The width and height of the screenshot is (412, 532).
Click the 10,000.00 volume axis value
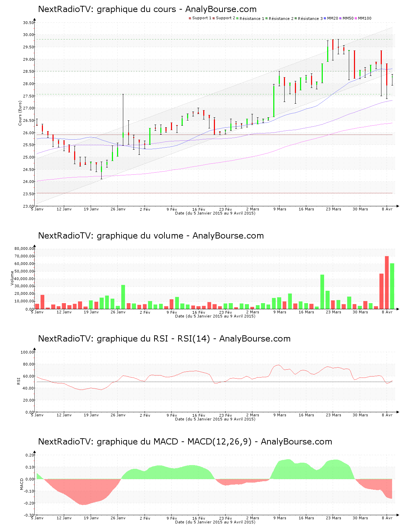tap(24, 301)
